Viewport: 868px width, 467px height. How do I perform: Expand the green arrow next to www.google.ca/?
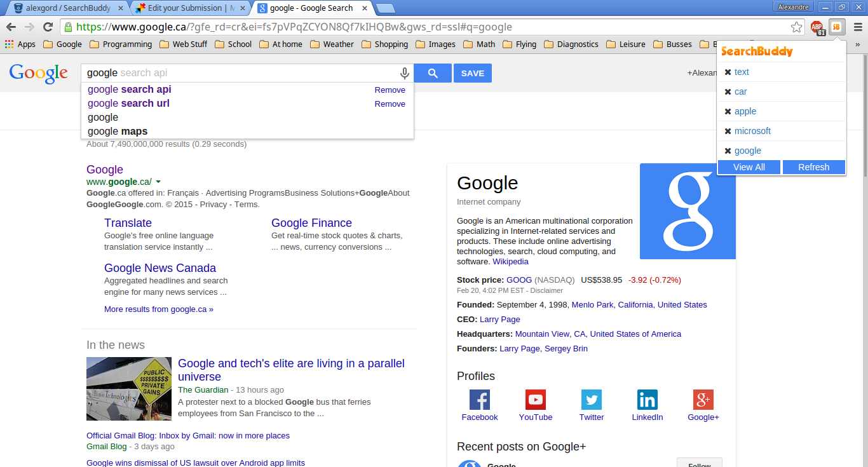pos(158,182)
